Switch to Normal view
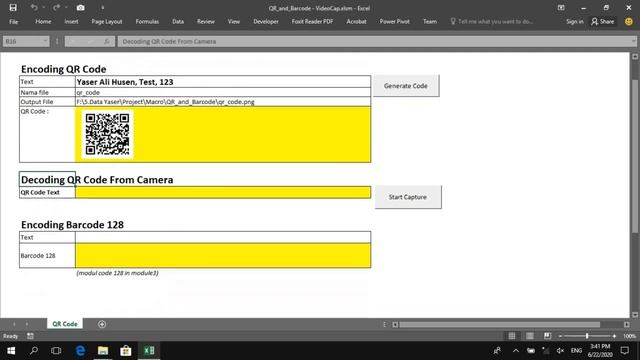This screenshot has height=360, width=640. coord(511,336)
